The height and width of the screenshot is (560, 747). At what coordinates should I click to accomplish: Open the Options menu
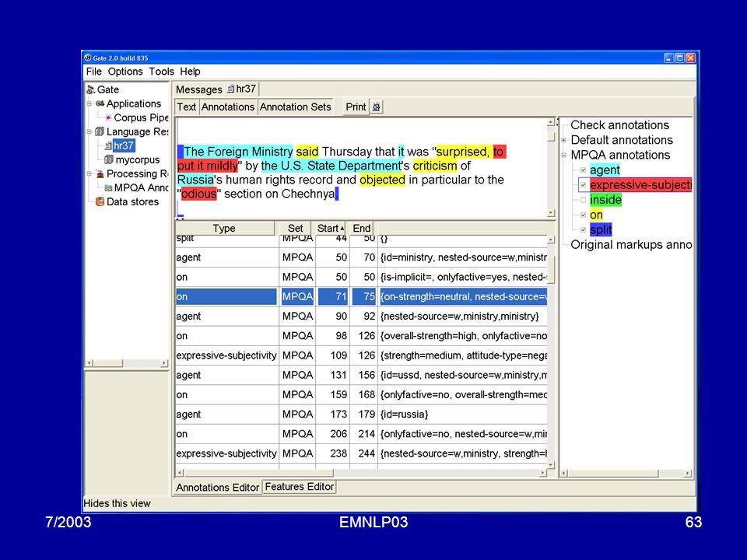(125, 72)
